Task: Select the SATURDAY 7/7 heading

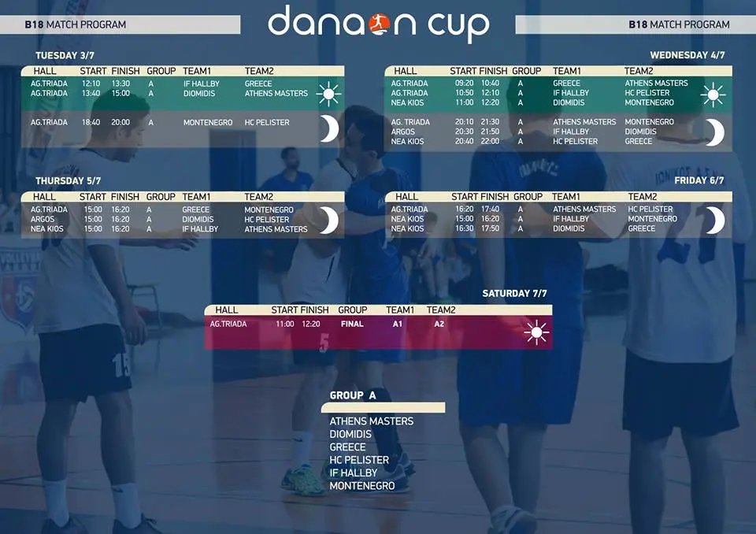Action: click(x=514, y=293)
